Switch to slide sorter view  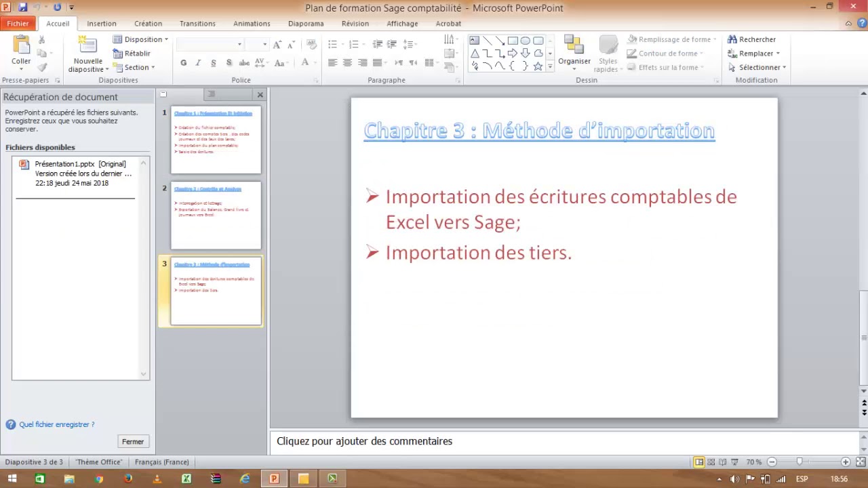[711, 462]
